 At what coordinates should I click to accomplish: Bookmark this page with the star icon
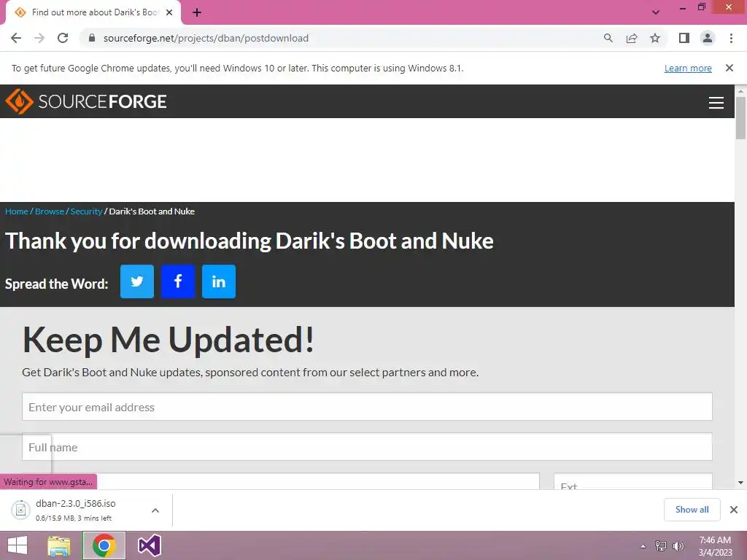[655, 38]
